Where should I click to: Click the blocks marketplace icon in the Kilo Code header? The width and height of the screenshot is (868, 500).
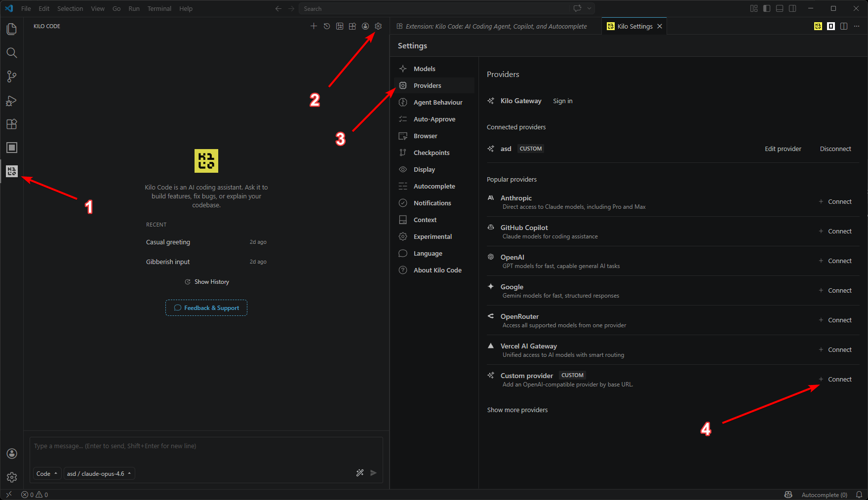pos(353,26)
